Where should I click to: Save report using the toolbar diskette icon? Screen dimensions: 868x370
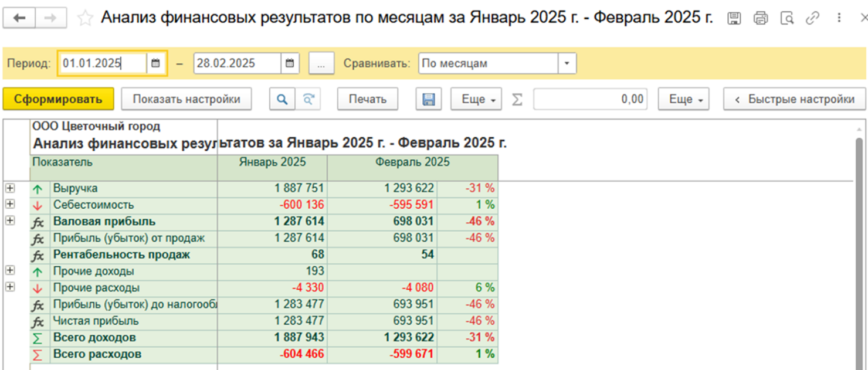click(x=429, y=99)
